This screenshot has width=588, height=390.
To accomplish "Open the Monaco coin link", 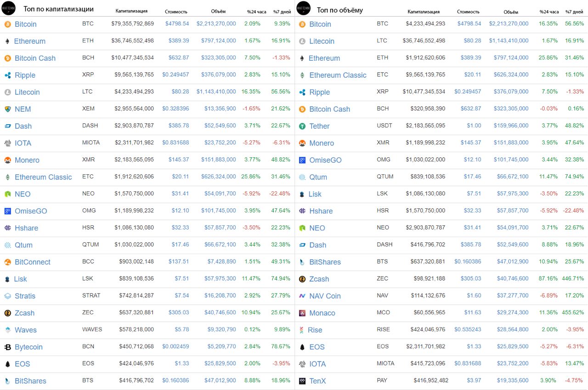I will pos(322,313).
